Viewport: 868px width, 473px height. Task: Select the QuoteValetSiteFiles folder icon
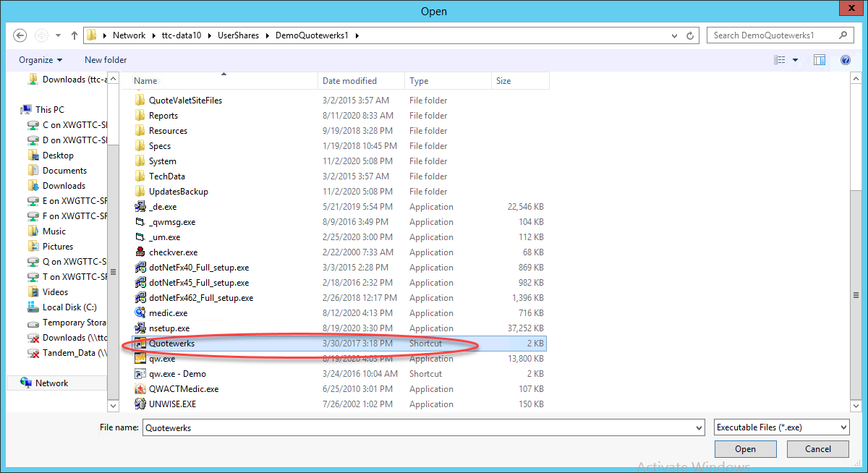tap(140, 101)
